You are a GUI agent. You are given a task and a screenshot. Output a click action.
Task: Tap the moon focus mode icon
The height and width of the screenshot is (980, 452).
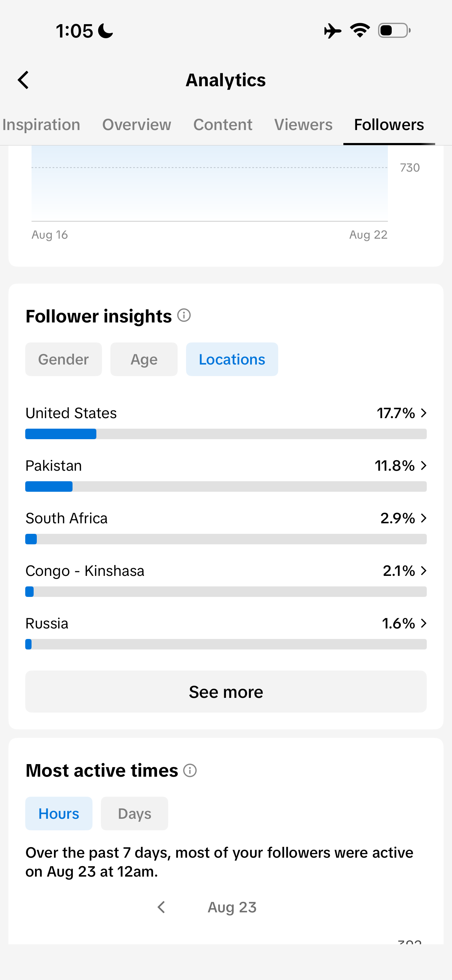coord(105,31)
